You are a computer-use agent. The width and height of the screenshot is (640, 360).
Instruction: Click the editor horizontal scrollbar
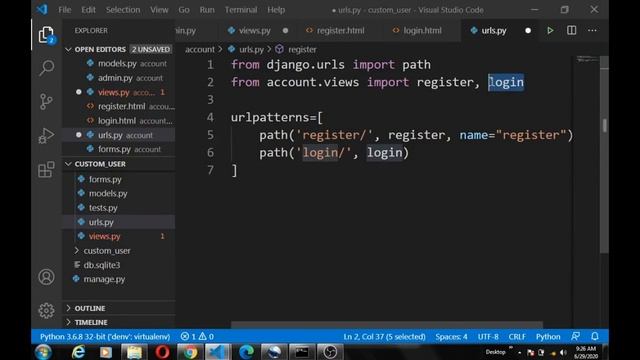click(387, 324)
